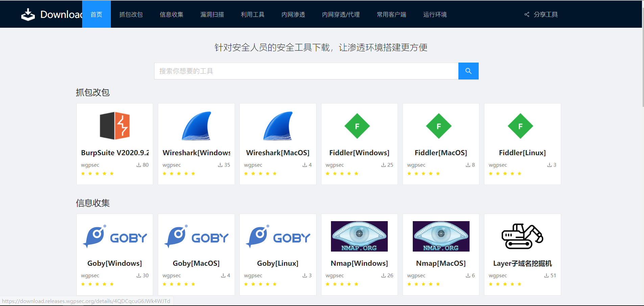Viewport: 644px width, 306px height.
Task: Open the BurpSuite V2020.9.2 title link
Action: 115,153
